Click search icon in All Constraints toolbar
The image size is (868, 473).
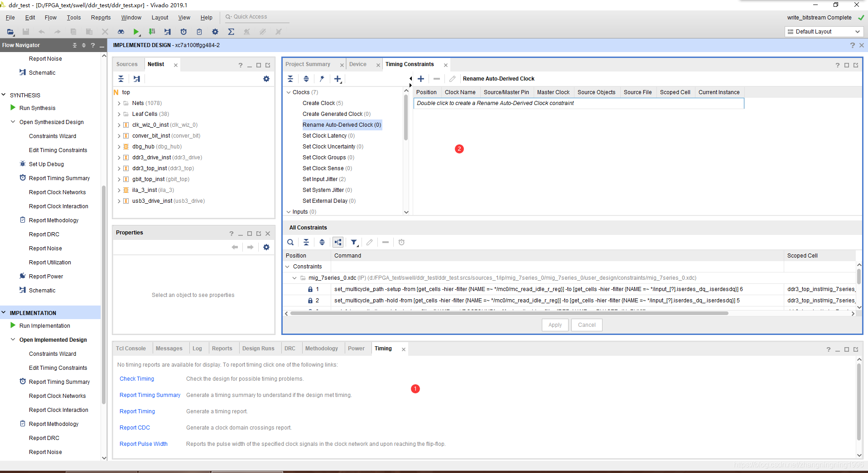tap(290, 242)
